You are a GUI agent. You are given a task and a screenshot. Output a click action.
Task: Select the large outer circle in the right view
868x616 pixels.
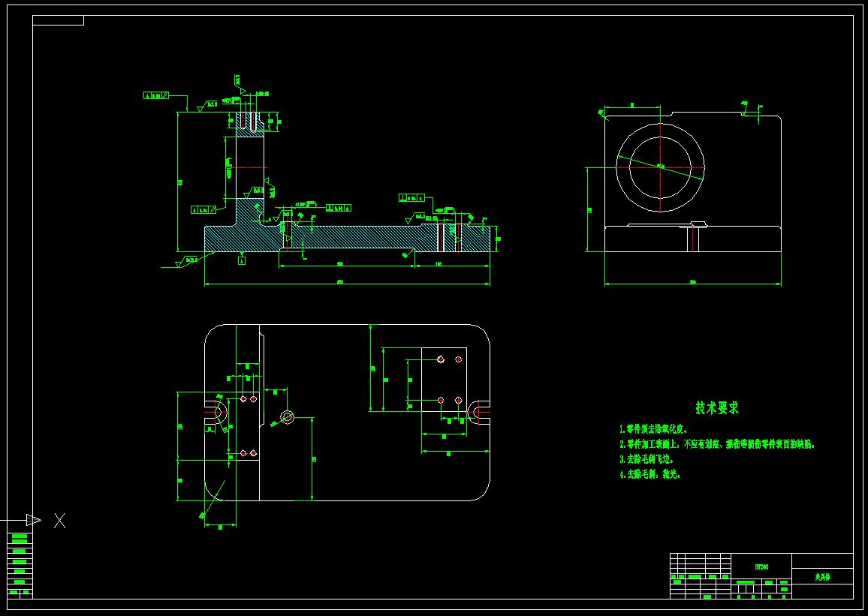point(661,167)
